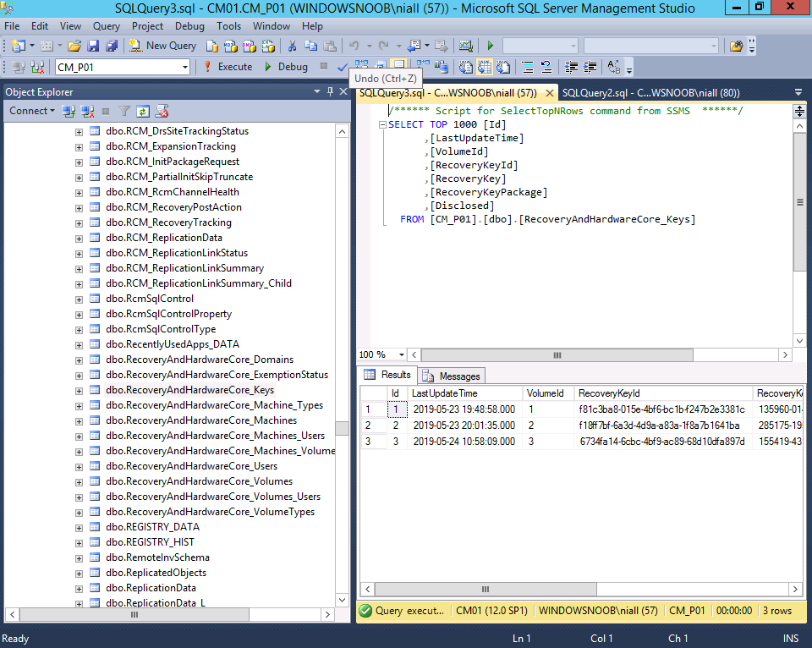This screenshot has height=648, width=812.
Task: Expand dbo.RCM_ReplicationData table node
Action: [79, 239]
